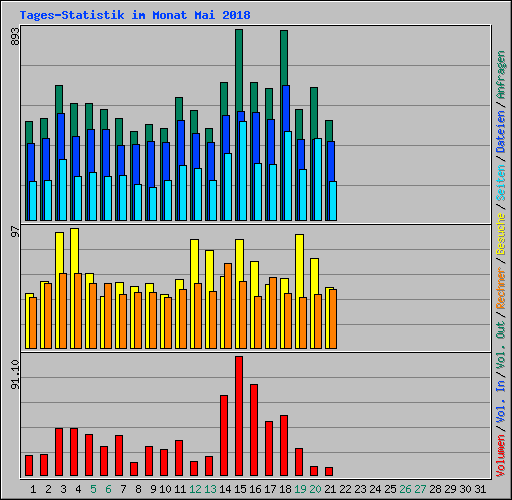Click day label 15 on the x-axis

click(240, 489)
